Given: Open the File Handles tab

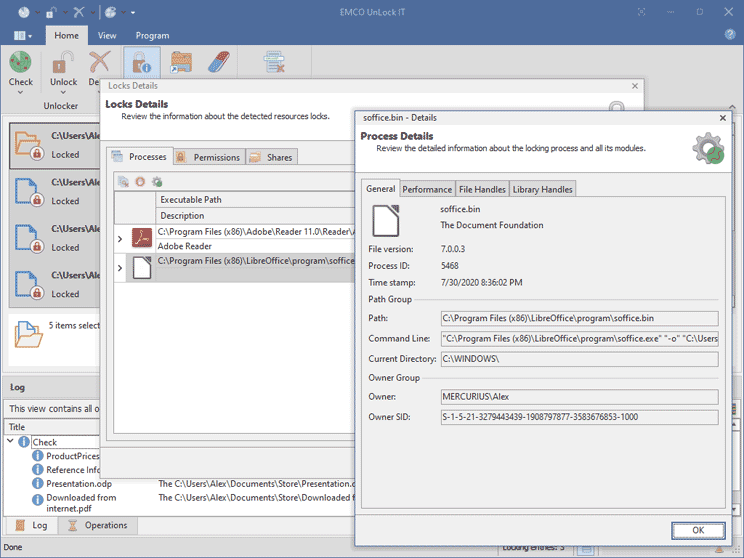Looking at the screenshot, I should click(482, 189).
